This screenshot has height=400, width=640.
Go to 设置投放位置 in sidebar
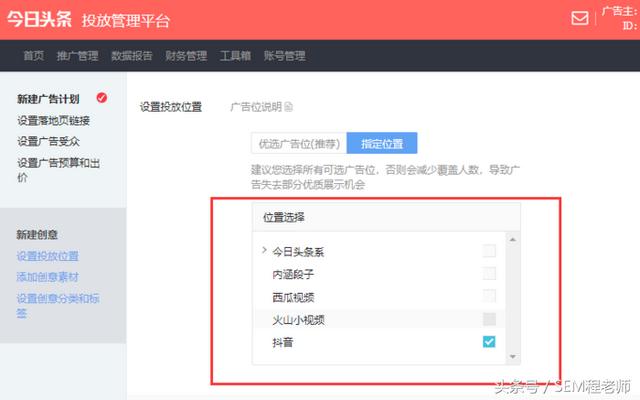tap(48, 256)
